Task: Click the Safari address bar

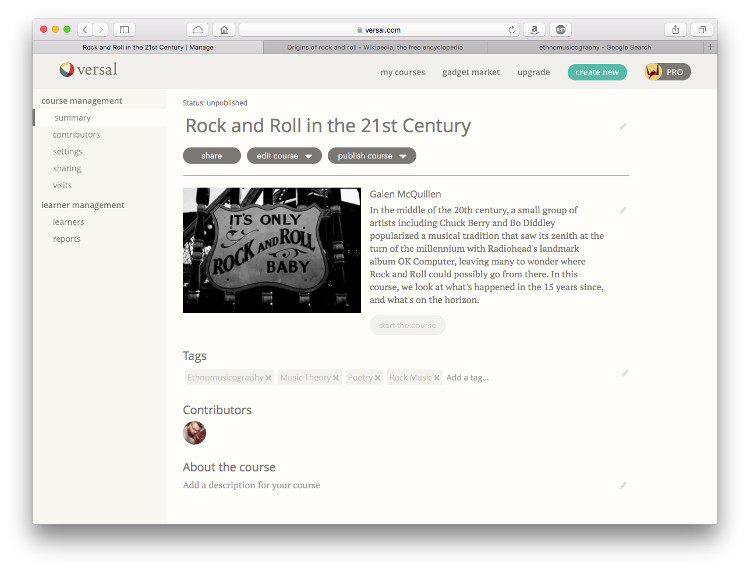Action: 378,30
